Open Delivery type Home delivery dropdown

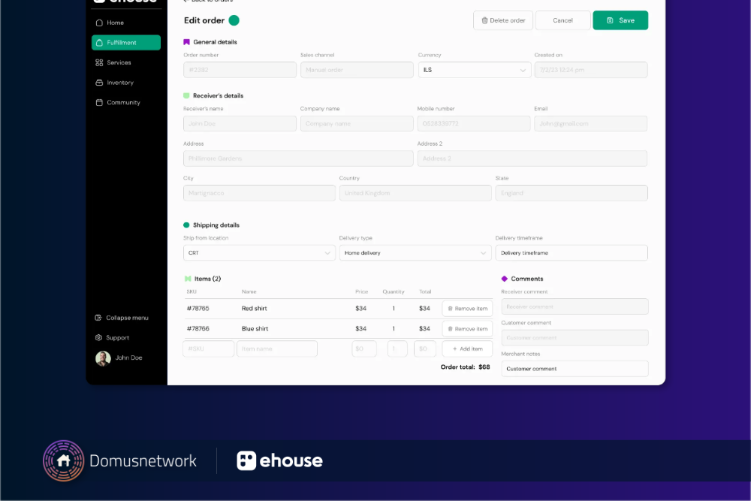coord(415,253)
